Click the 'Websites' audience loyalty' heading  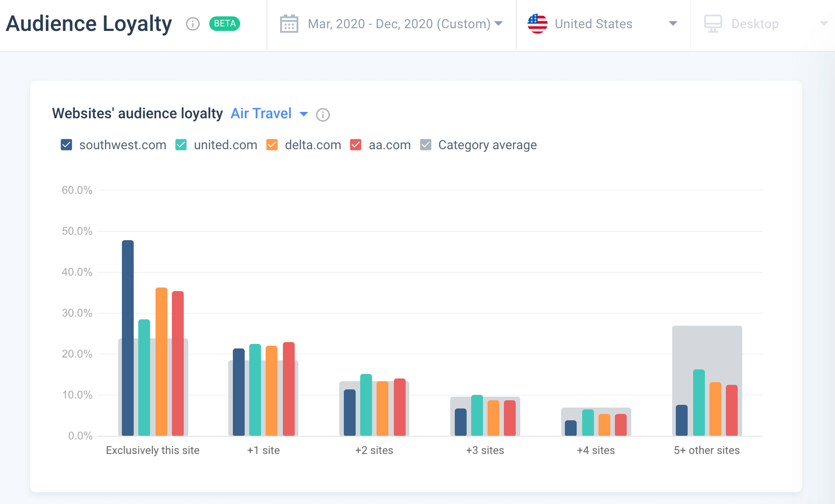137,113
